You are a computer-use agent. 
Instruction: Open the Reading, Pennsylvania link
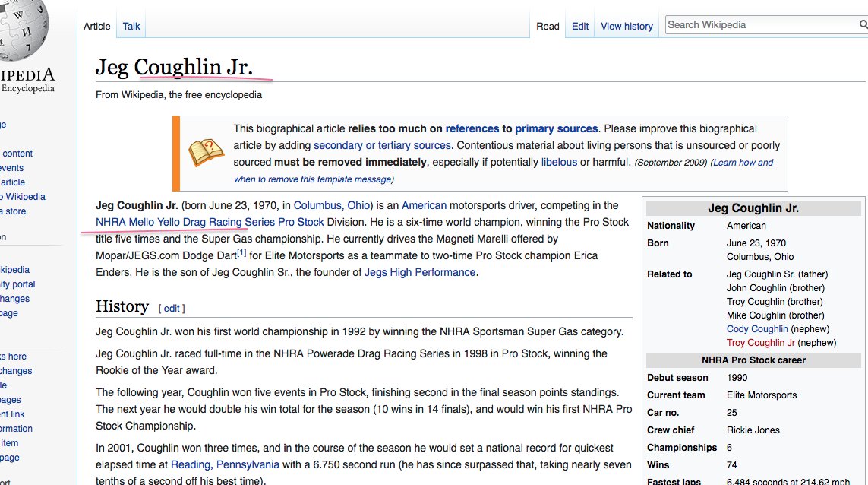pos(225,464)
